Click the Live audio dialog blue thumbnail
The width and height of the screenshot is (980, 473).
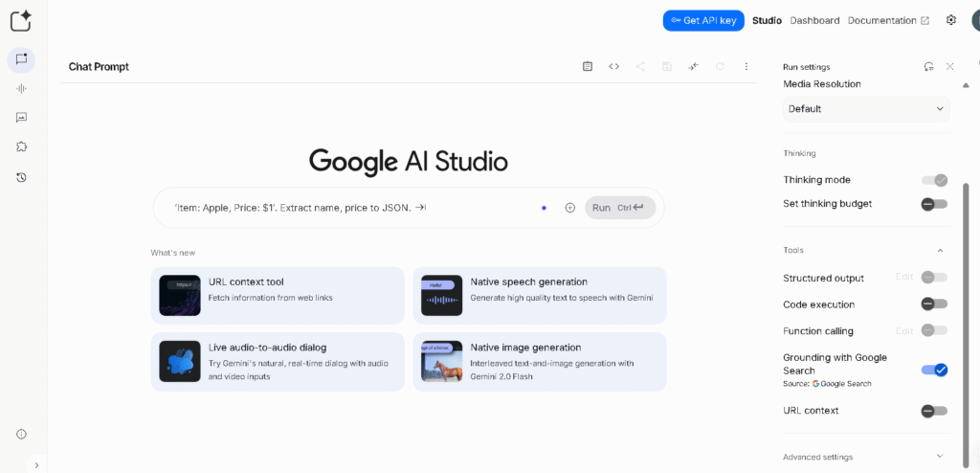coord(180,362)
